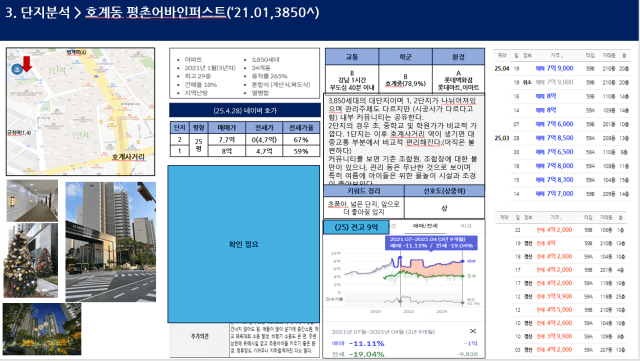Close the chart period detail panel
This screenshot has height=361, width=640.
click(473, 331)
